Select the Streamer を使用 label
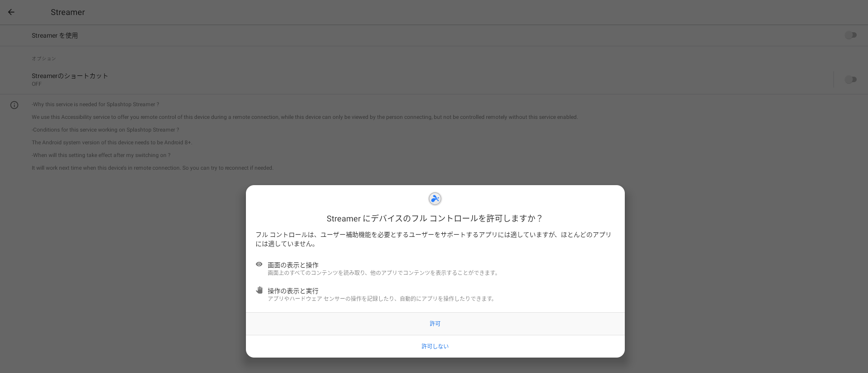The height and width of the screenshot is (373, 868). (55, 35)
